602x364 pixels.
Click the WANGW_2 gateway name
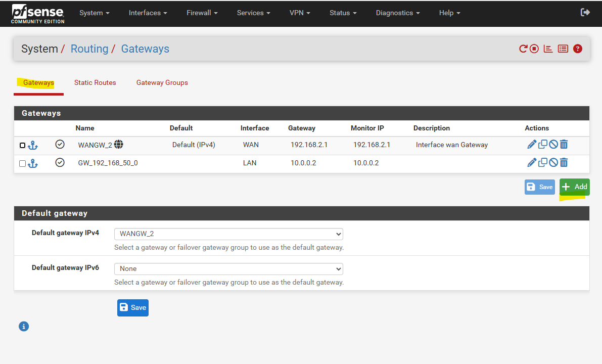95,145
